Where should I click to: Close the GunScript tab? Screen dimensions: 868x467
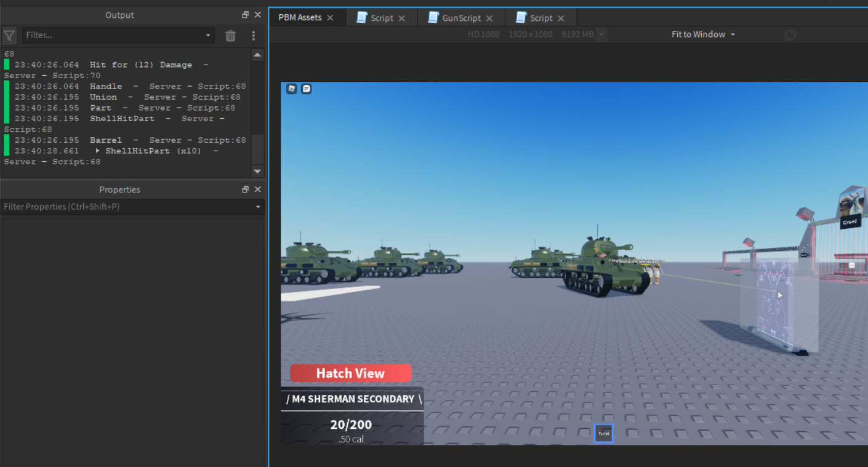pyautogui.click(x=489, y=18)
